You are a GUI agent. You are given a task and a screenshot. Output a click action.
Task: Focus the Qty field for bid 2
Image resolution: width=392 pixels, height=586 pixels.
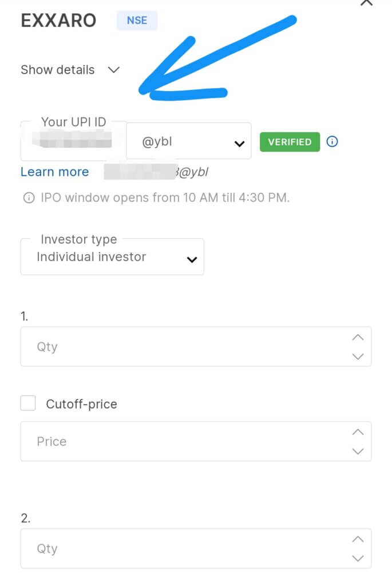[x=196, y=548]
